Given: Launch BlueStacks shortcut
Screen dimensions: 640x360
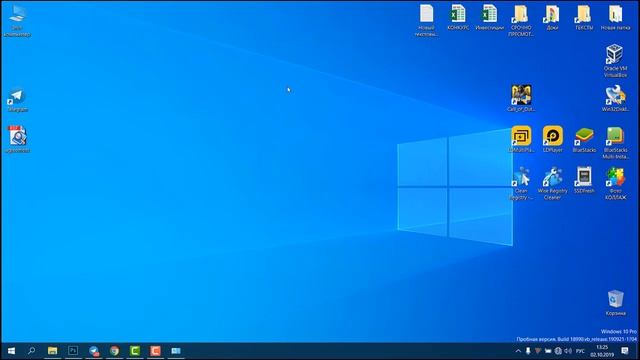Looking at the screenshot, I should [584, 139].
